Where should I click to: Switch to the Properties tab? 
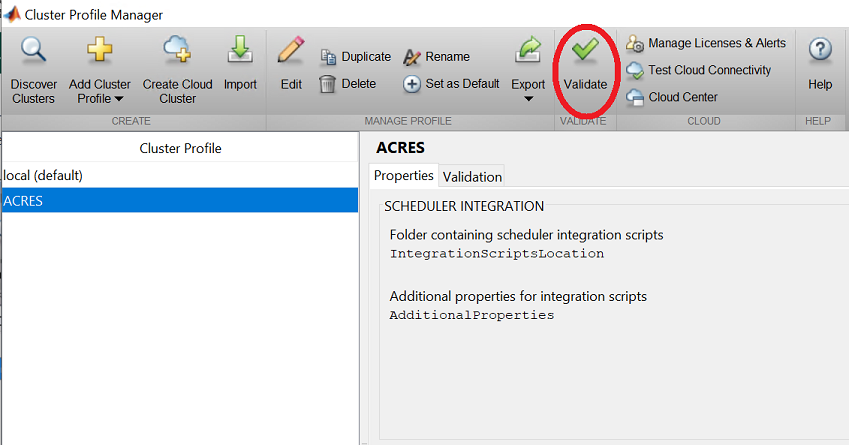coord(403,175)
